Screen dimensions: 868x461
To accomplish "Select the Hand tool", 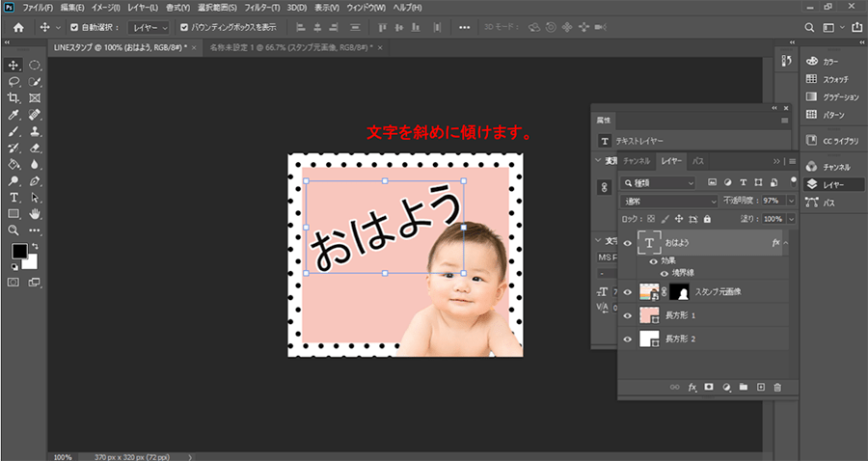I will coord(35,212).
